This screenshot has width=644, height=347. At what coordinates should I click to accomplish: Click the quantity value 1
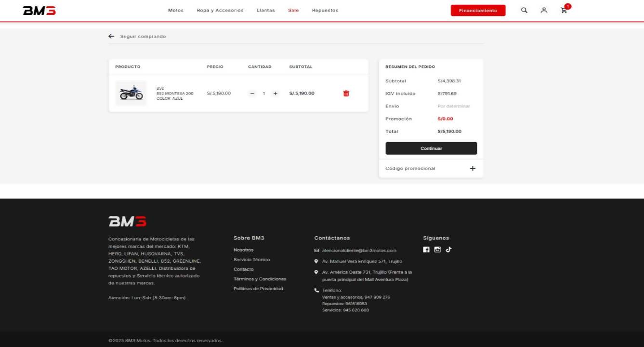[x=264, y=93]
